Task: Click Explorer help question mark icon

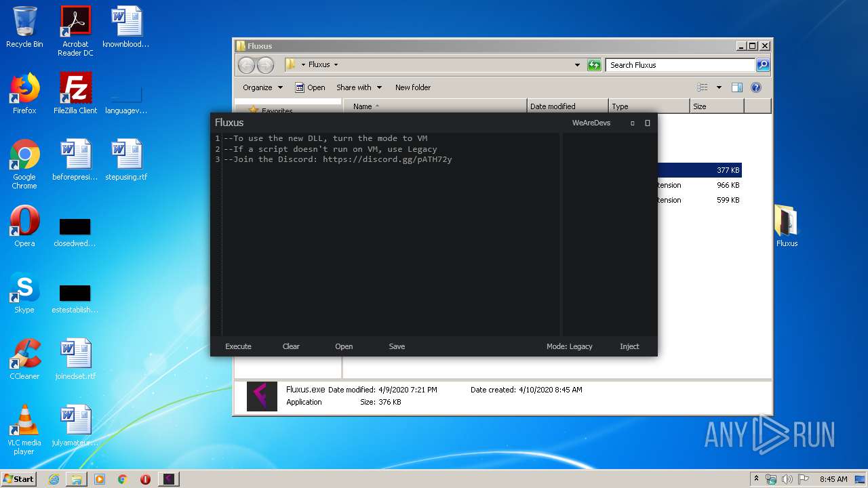Action: [756, 87]
